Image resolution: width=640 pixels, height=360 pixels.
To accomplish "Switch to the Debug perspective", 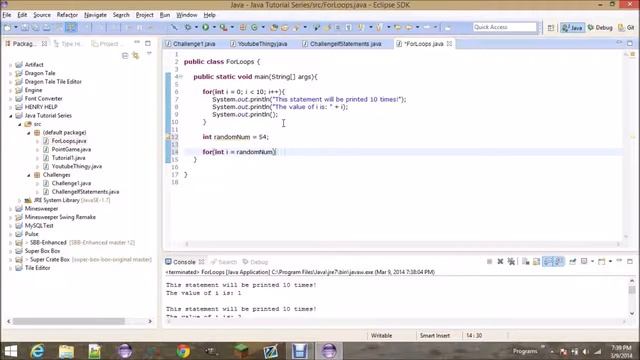I will pyautogui.click(x=600, y=28).
